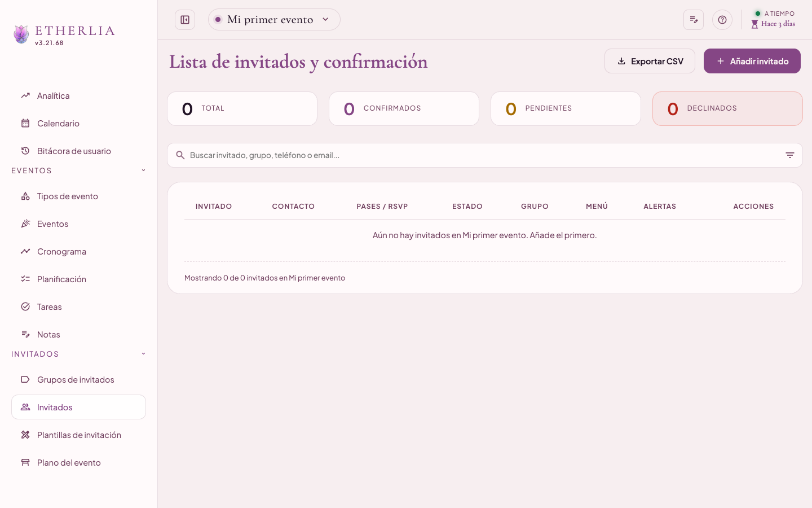
Task: Filter by Declinados card
Action: 727,109
